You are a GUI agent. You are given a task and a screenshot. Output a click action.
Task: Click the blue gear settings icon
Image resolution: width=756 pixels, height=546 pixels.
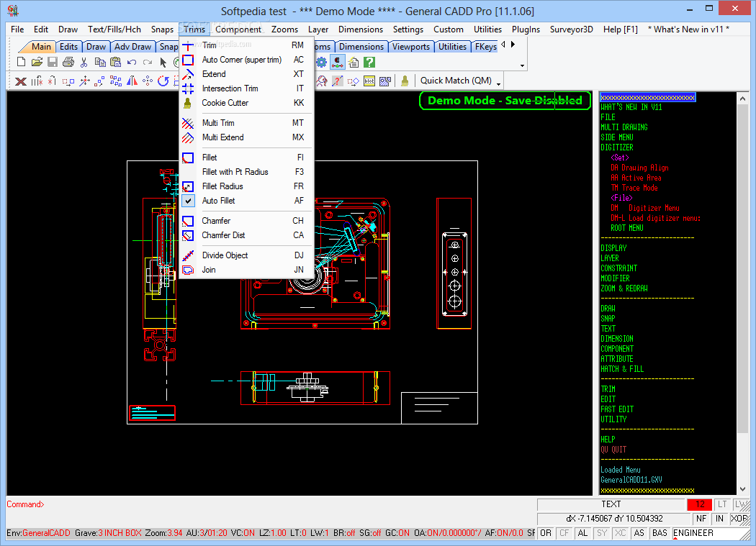[x=321, y=62]
